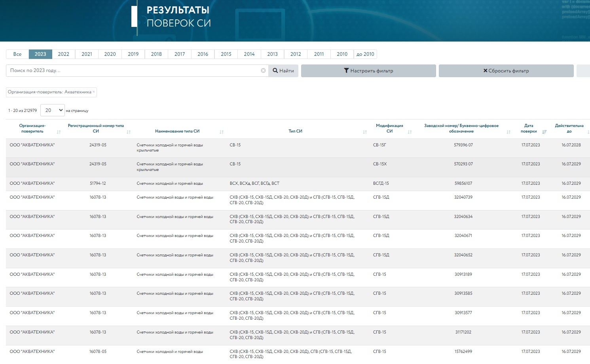
Task: Select serial number 32040671 cell
Action: point(463,236)
